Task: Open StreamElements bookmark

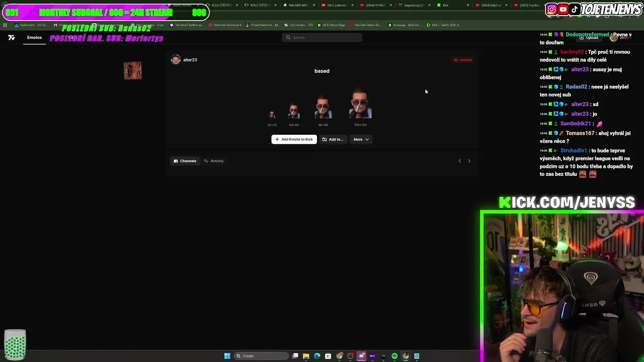Action: click(x=262, y=25)
